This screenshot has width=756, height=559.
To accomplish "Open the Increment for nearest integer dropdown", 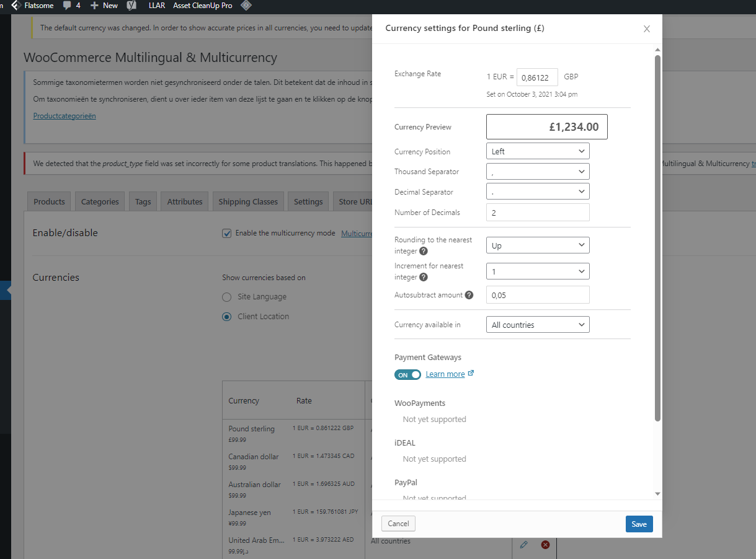I will 538,271.
